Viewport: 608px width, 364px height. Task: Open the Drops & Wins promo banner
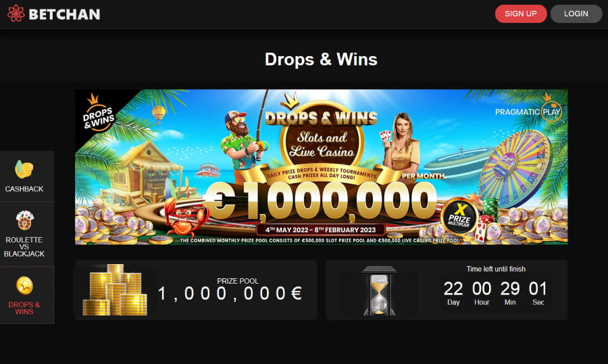pyautogui.click(x=321, y=167)
